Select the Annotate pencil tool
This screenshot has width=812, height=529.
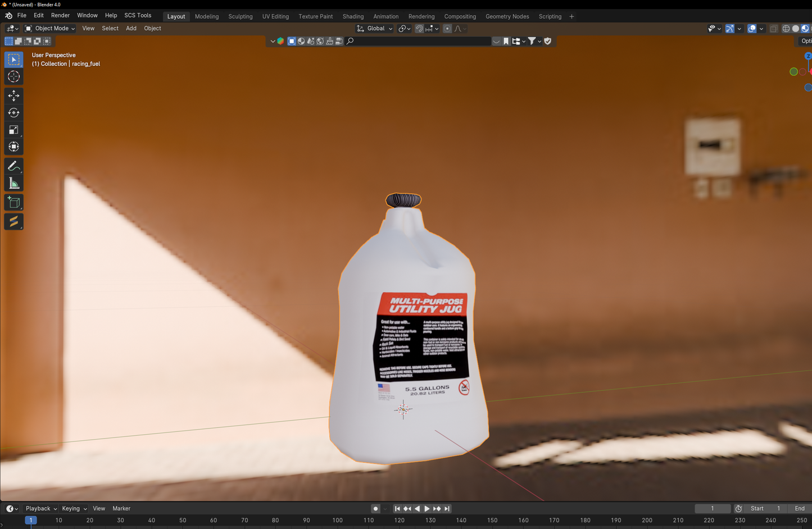pyautogui.click(x=13, y=166)
